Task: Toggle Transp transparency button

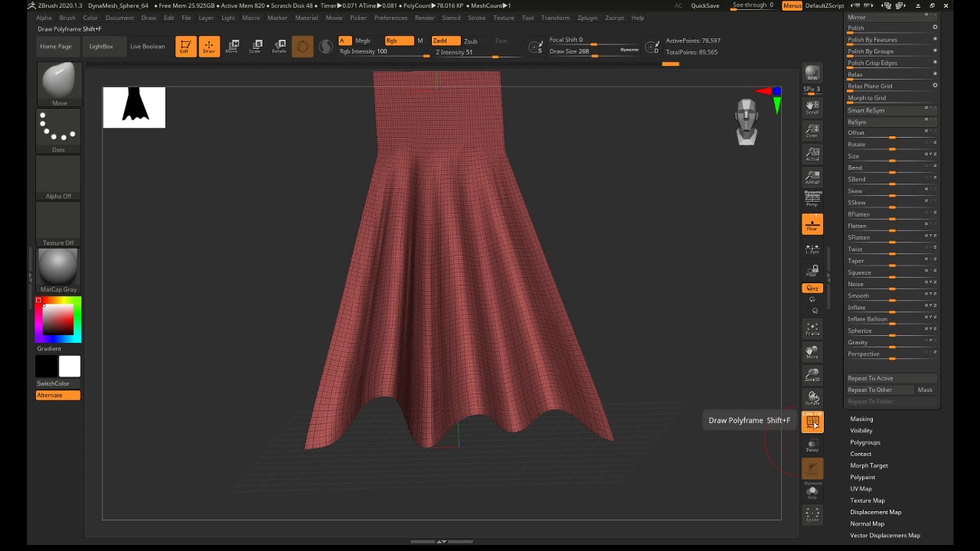Action: click(x=812, y=445)
